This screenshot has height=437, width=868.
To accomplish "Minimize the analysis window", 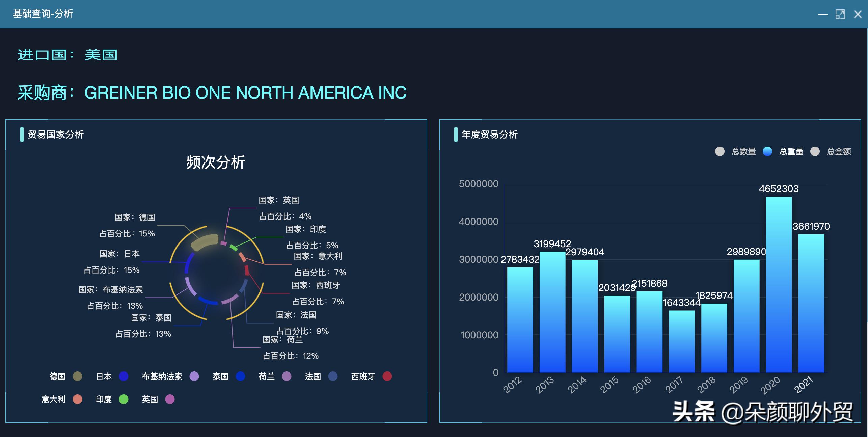I will [x=822, y=14].
